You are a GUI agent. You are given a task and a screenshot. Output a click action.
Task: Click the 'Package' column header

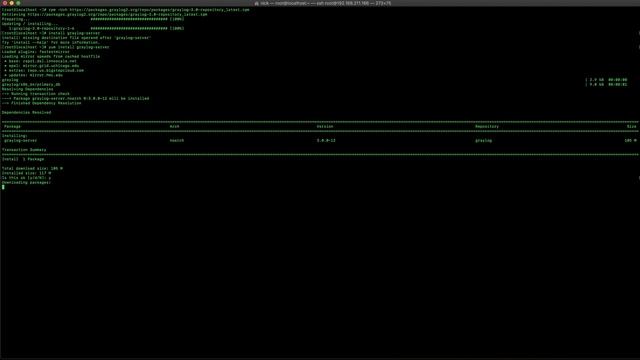(x=12, y=127)
